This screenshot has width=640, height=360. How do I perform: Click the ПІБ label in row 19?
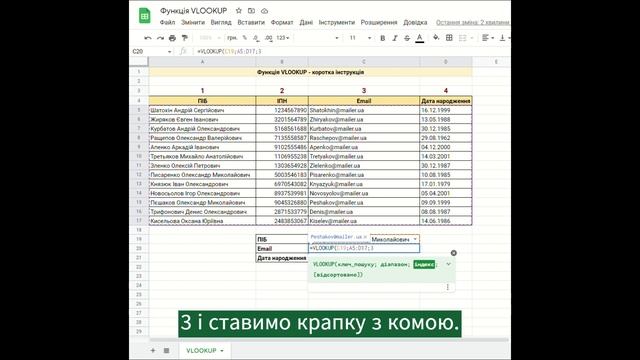282,239
